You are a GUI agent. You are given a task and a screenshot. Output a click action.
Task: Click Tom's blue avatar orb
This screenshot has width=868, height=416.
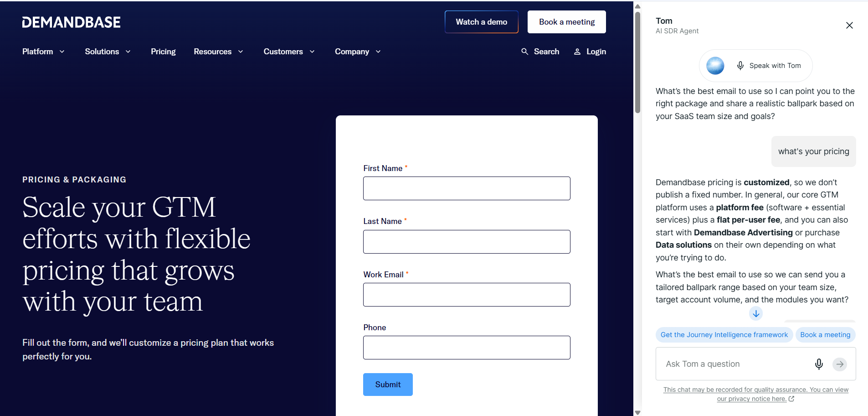tap(715, 66)
